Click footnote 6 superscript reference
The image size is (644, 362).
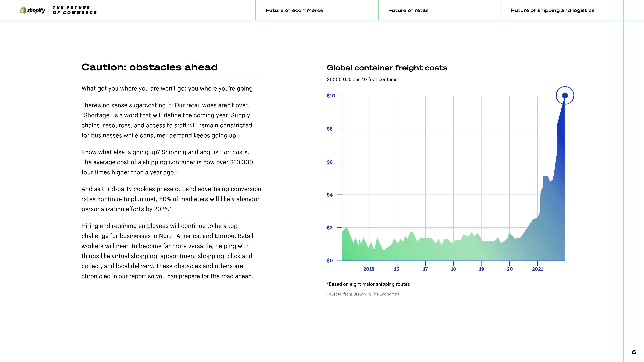[x=176, y=171]
